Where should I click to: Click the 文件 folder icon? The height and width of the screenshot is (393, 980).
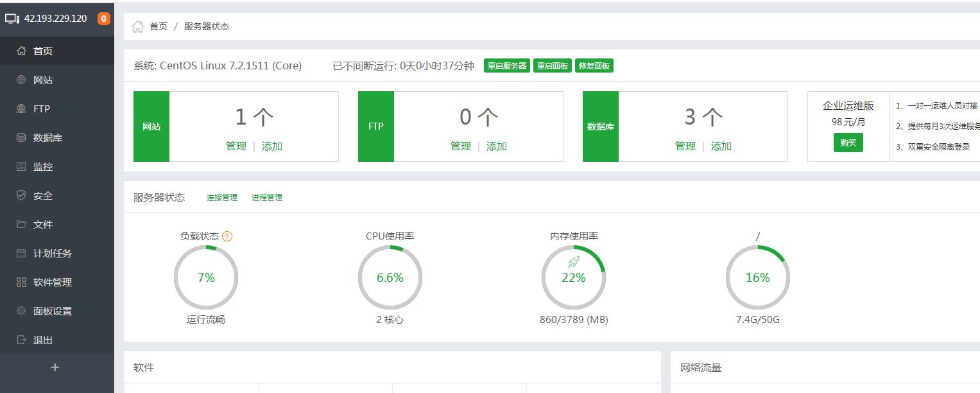coord(21,224)
